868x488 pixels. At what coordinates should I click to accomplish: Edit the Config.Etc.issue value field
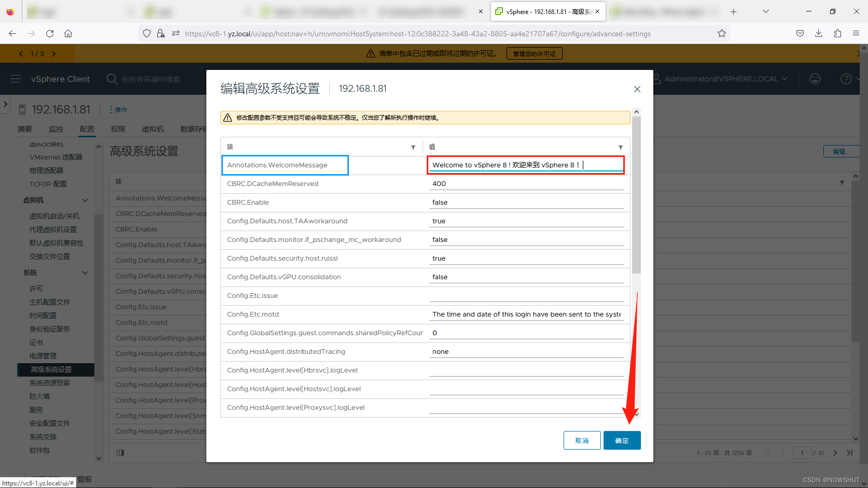(x=526, y=296)
